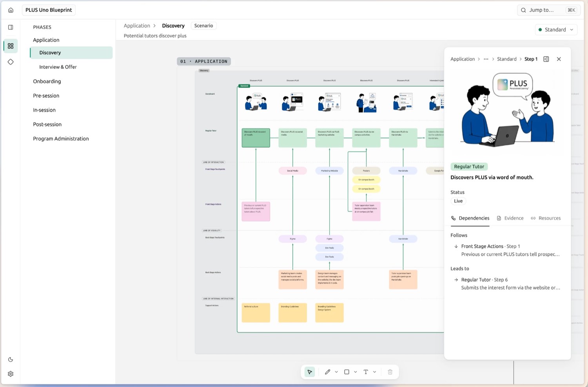
Task: Open the grid blueprint view icon
Action: point(11,46)
